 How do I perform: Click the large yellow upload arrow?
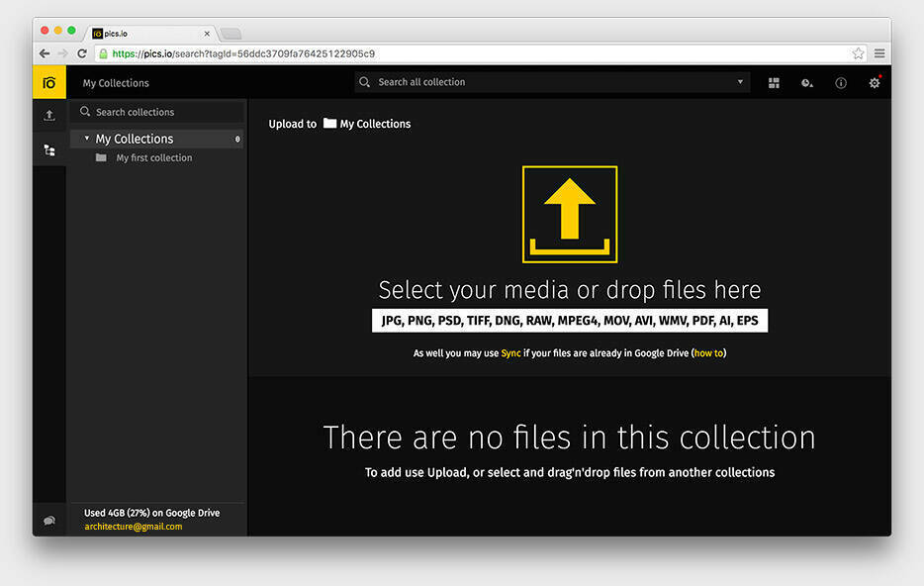570,214
